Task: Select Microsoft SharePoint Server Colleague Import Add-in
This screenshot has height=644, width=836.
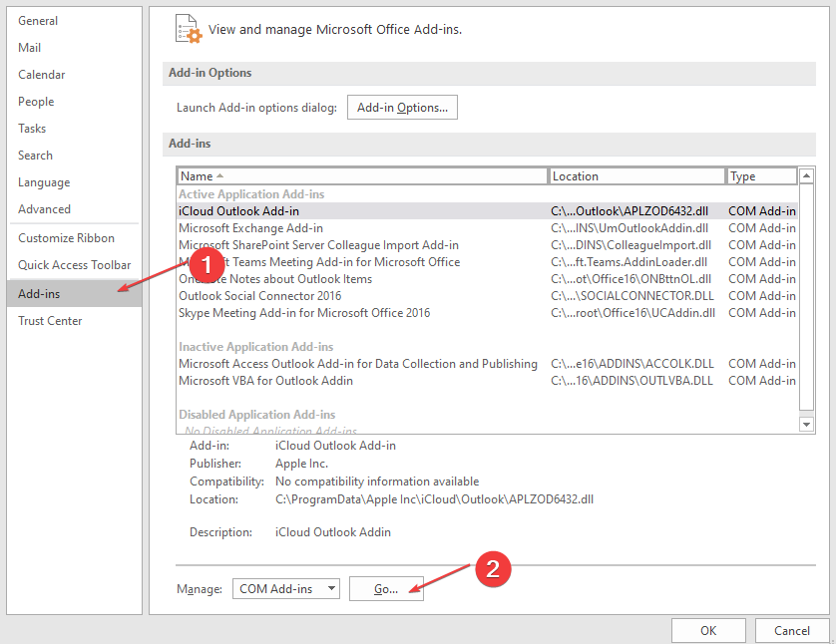Action: point(487,245)
